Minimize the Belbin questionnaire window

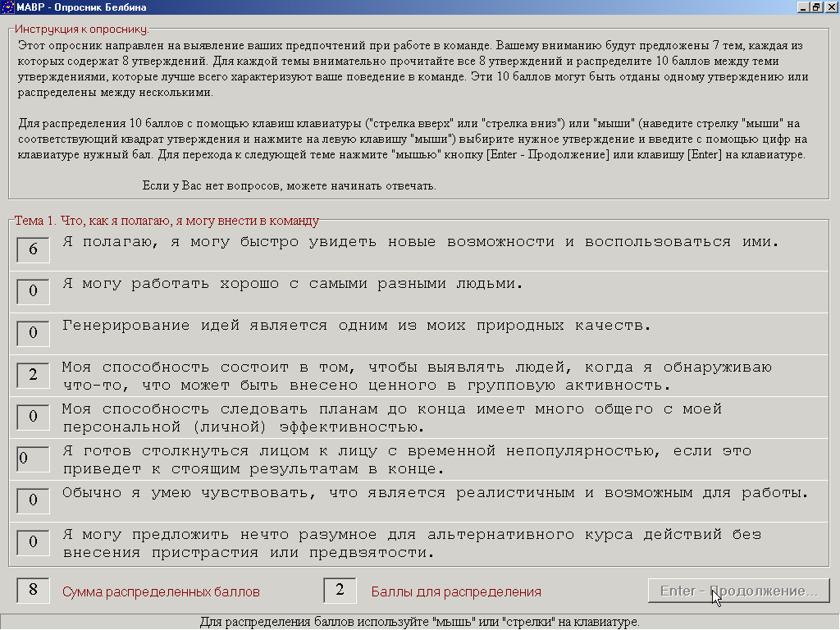(801, 7)
